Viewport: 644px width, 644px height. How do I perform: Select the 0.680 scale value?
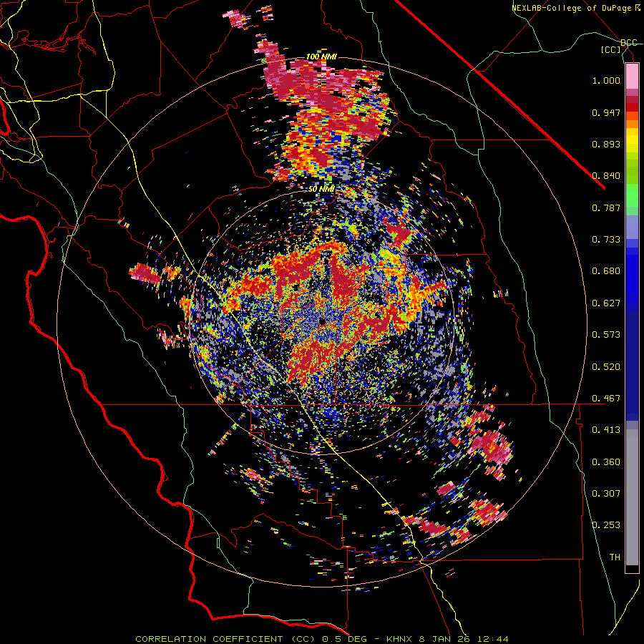(606, 271)
